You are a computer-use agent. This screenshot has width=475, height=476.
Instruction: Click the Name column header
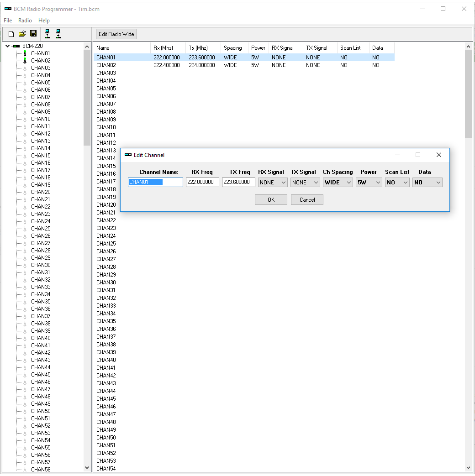[x=122, y=48]
